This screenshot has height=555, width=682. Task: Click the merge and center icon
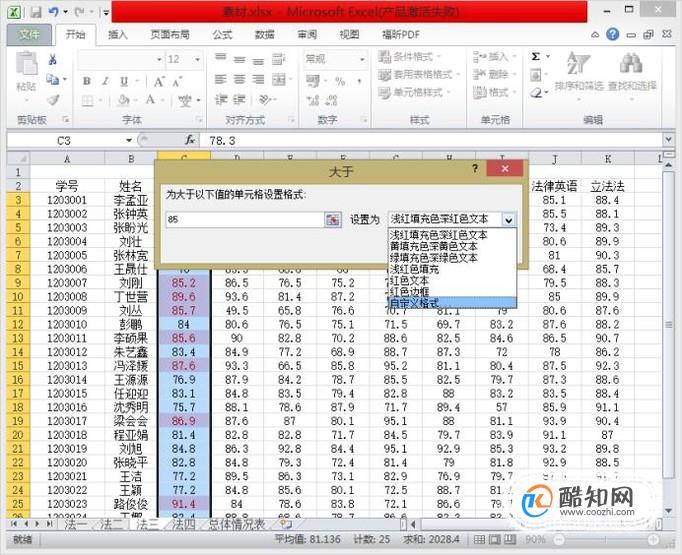pyautogui.click(x=278, y=79)
